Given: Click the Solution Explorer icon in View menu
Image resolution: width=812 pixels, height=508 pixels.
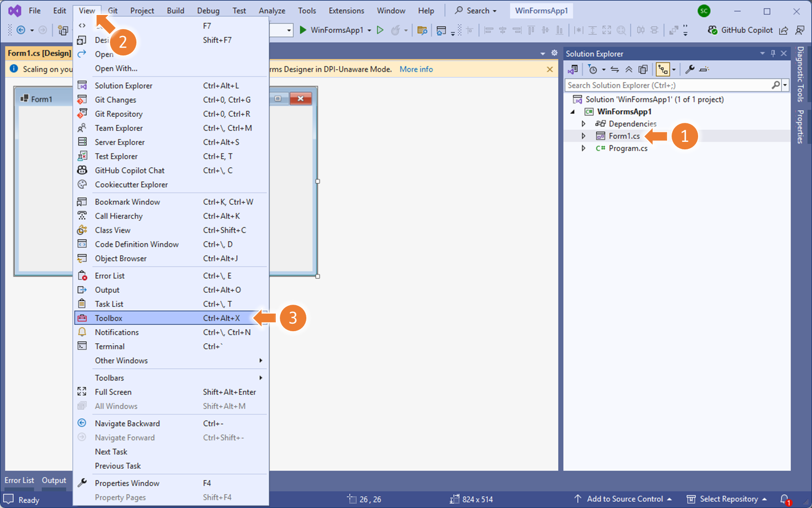Looking at the screenshot, I should 82,85.
